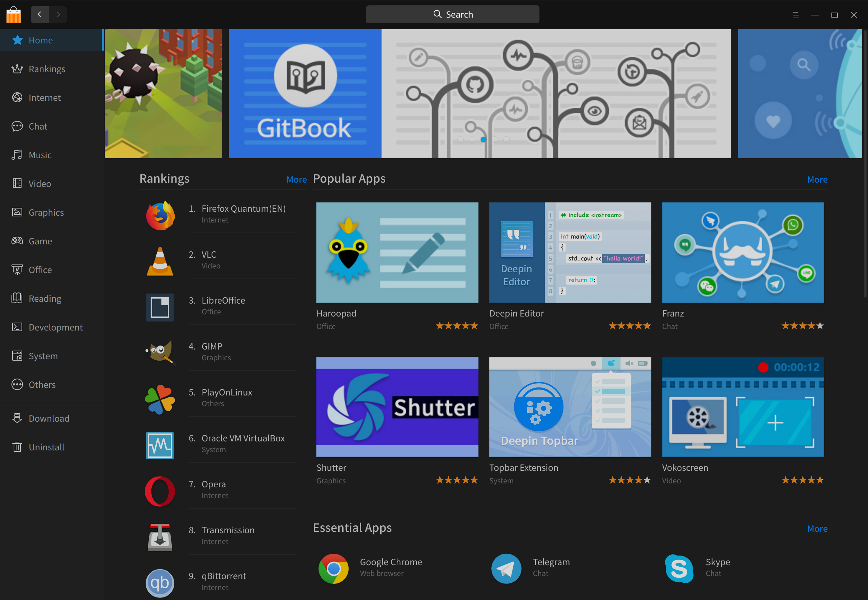The height and width of the screenshot is (600, 868).
Task: Open the Shutter app thumbnail
Action: (x=397, y=407)
